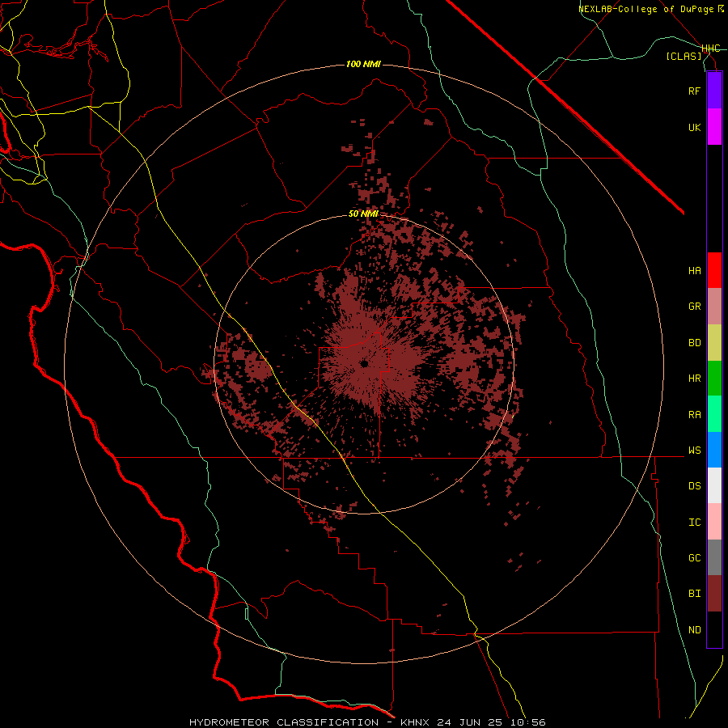Click the GC gray legend swatch
The height and width of the screenshot is (728, 728).
pos(714,557)
